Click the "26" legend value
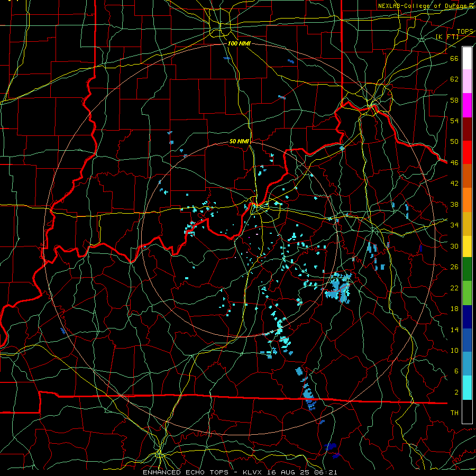 pos(454,267)
